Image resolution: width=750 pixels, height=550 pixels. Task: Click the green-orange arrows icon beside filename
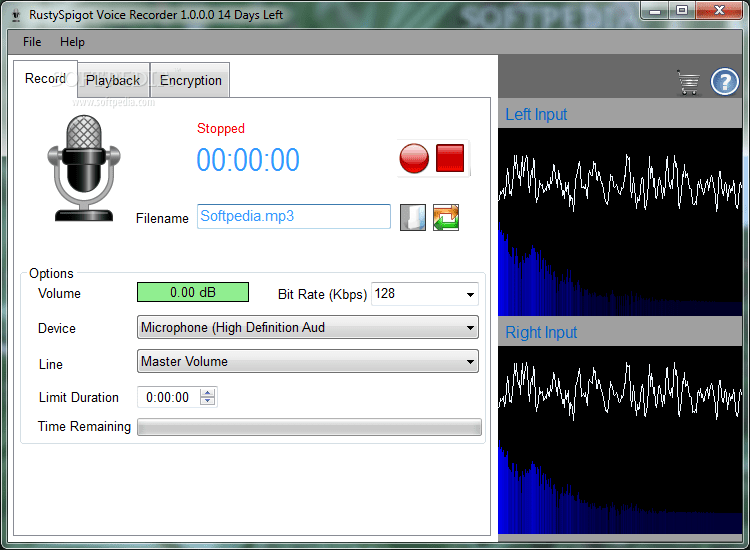pyautogui.click(x=446, y=218)
